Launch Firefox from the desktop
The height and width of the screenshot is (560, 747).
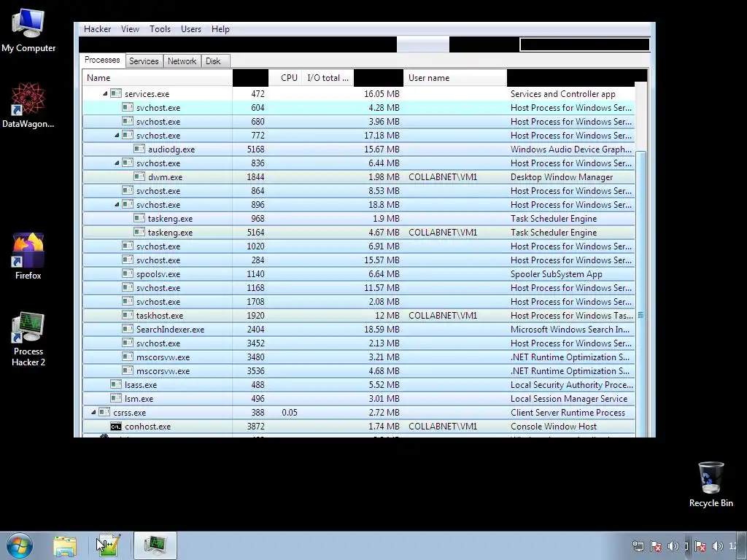(x=28, y=256)
